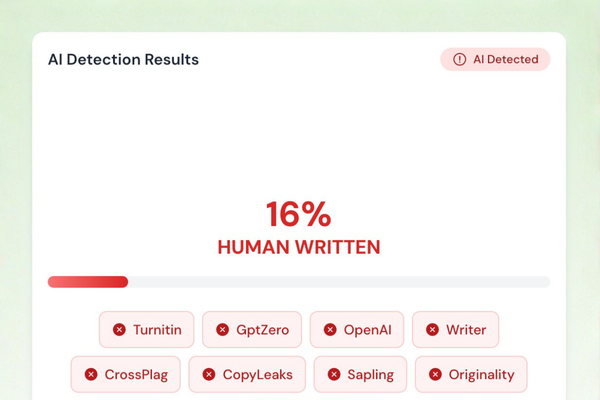This screenshot has width=600, height=400.
Task: Select the GptZero detector chip
Action: tap(250, 330)
